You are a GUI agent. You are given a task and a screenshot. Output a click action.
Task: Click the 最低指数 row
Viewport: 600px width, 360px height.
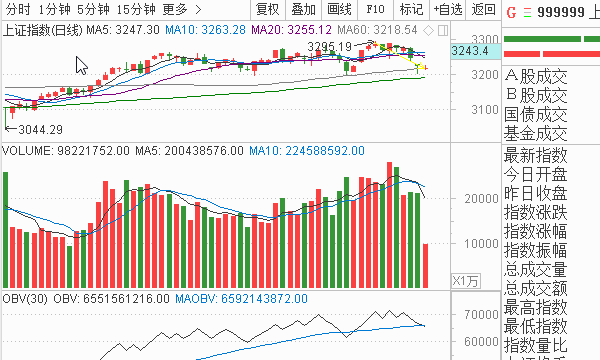pos(535,326)
